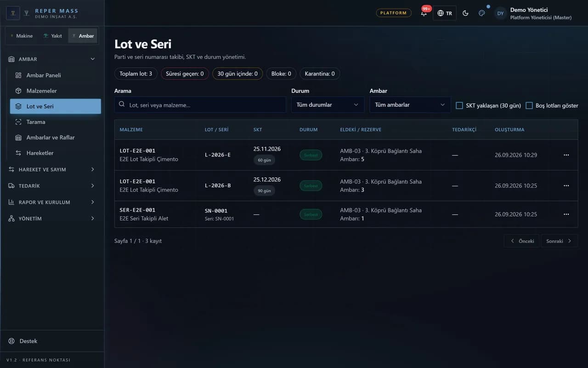Open the Durum dropdown
The width and height of the screenshot is (588, 368).
[x=328, y=105]
